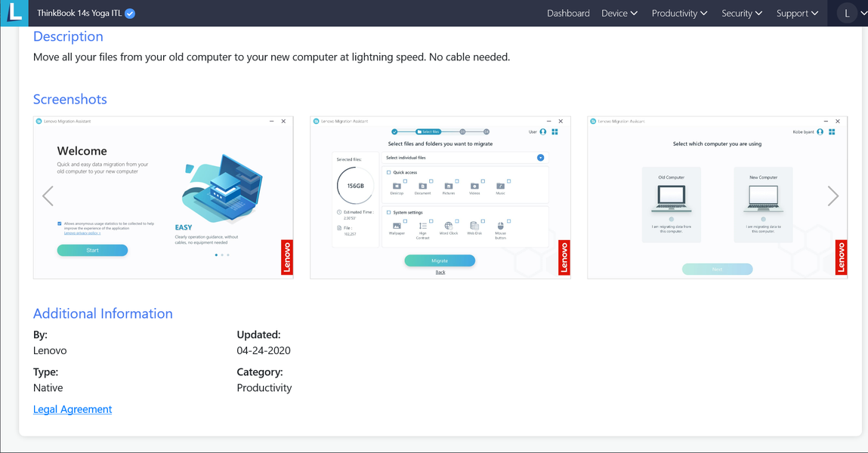
Task: Click grid icon in third screenshot header
Action: [x=832, y=131]
